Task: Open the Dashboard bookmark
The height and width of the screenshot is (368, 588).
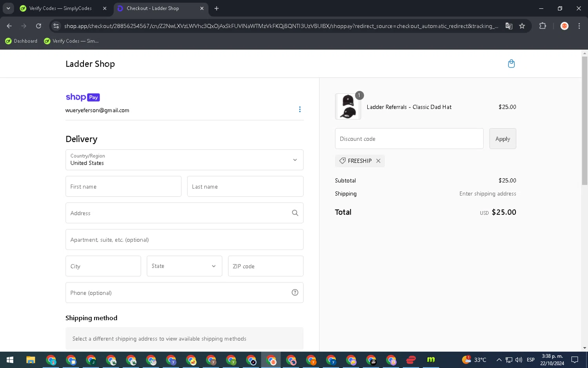Action: [x=21, y=41]
